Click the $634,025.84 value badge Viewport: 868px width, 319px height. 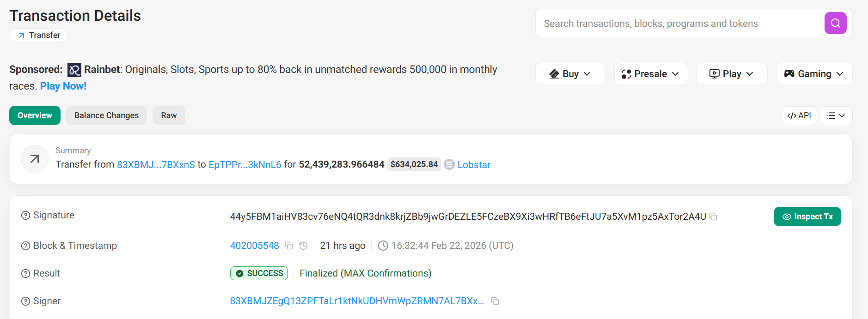[x=414, y=164]
